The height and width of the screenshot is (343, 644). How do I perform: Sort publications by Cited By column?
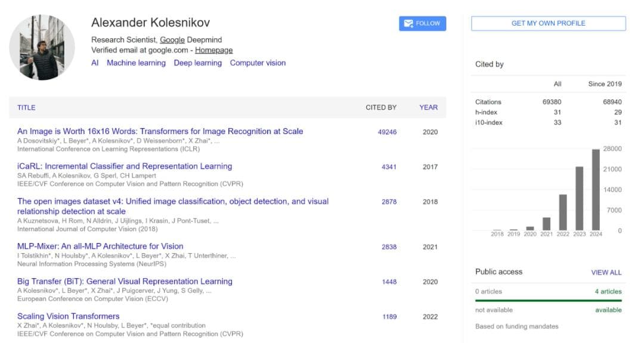click(x=380, y=108)
